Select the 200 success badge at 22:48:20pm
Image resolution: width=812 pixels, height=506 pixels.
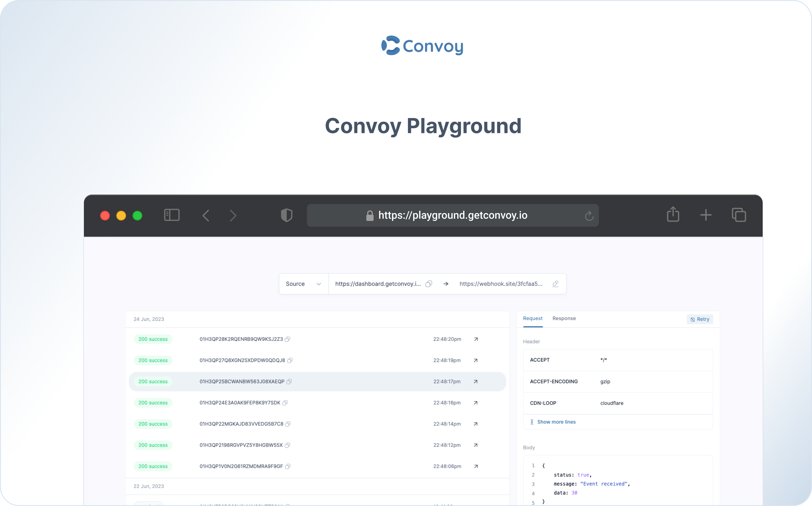pyautogui.click(x=153, y=339)
